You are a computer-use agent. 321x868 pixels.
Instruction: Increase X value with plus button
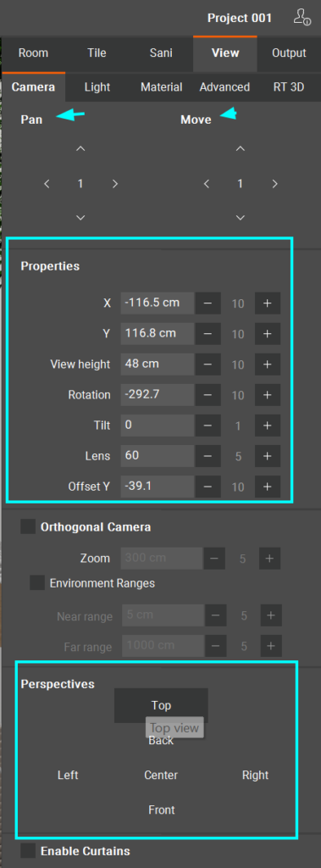click(268, 303)
